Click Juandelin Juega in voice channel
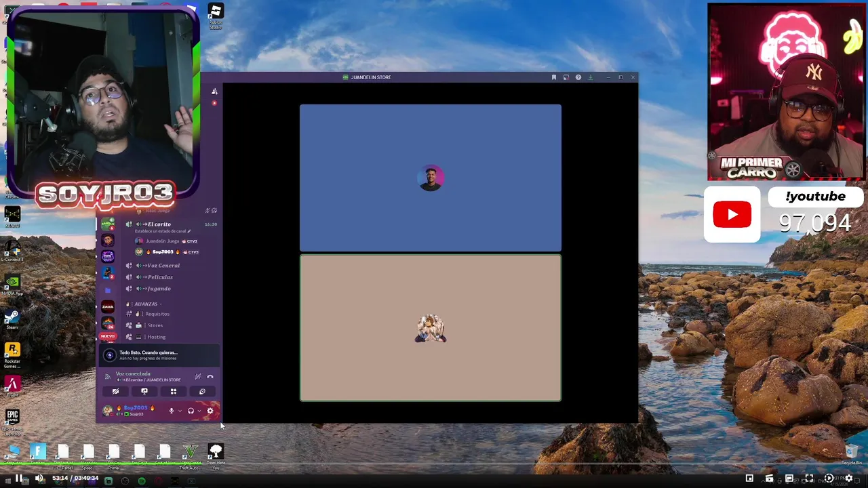Image resolution: width=868 pixels, height=488 pixels. (x=163, y=241)
